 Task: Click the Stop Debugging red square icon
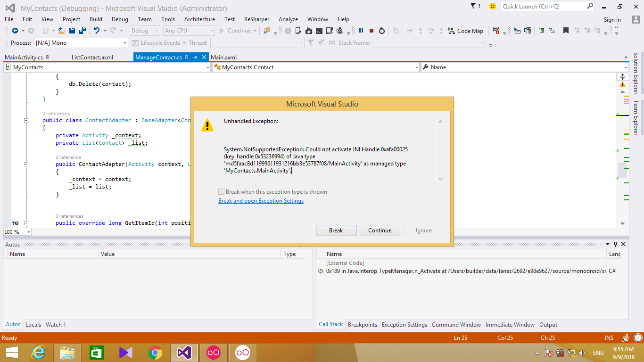pos(372,31)
